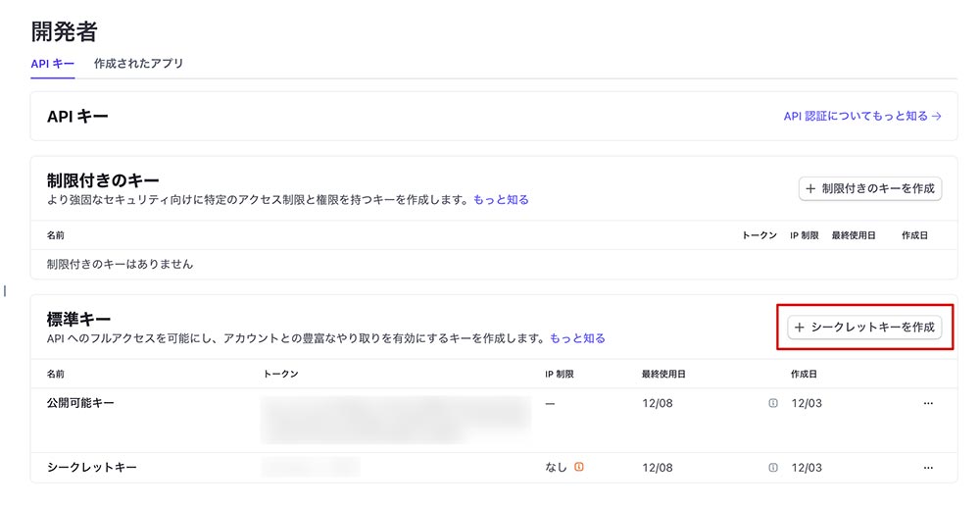Select the 公開可能キー name cell
The width and height of the screenshot is (980, 507).
[80, 403]
